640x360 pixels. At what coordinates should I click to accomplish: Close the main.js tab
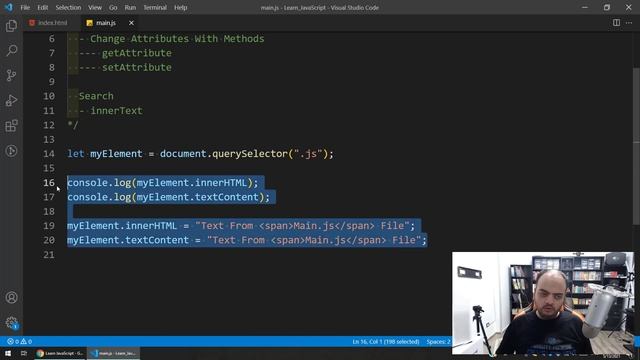131,23
